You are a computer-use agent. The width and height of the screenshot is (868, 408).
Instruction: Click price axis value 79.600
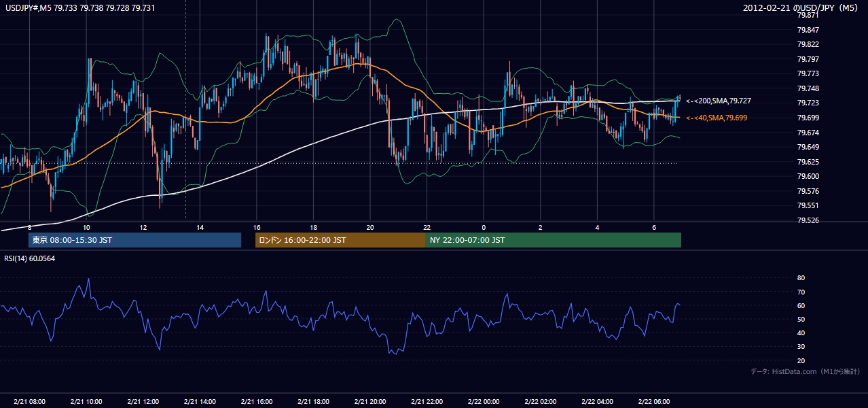(808, 176)
